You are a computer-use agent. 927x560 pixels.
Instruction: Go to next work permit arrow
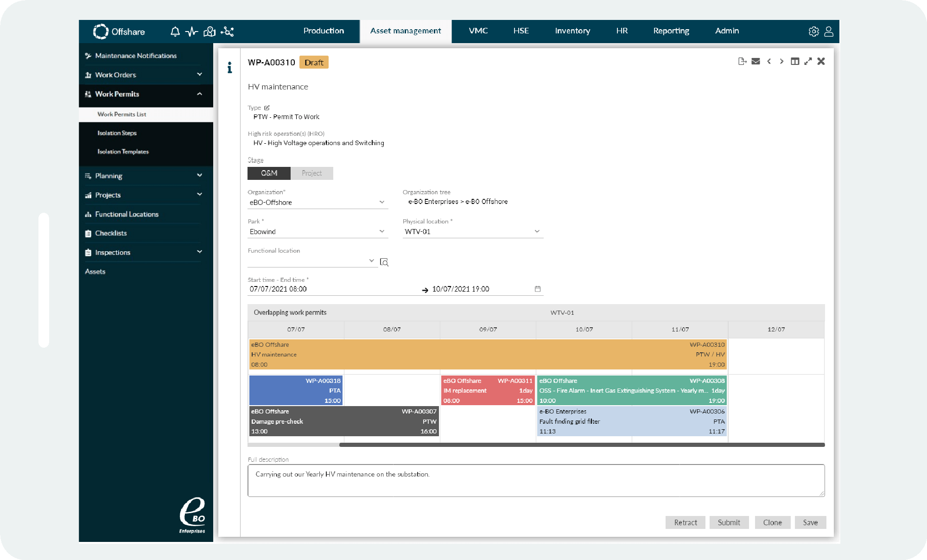tap(782, 61)
